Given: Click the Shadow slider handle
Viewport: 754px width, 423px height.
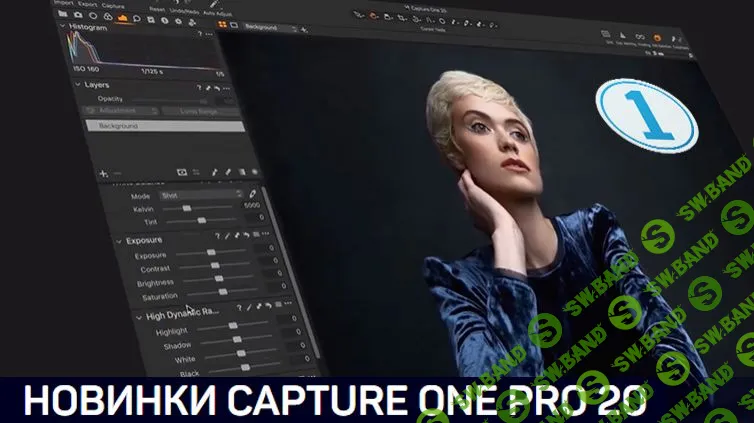Looking at the screenshot, I should pos(237,339).
